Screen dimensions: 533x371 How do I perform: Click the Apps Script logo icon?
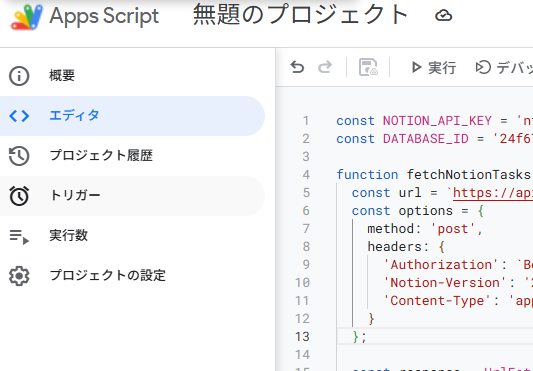pos(27,17)
